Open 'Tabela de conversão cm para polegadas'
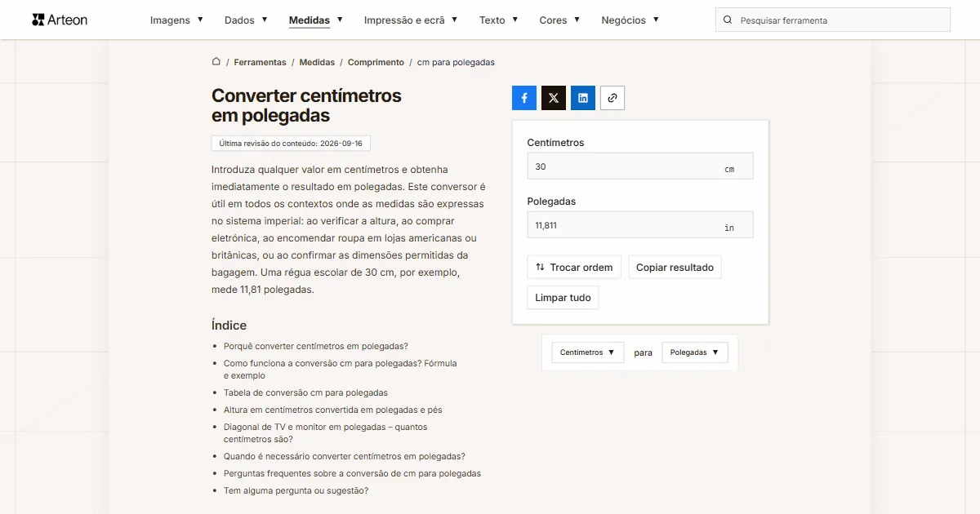 tap(305, 392)
